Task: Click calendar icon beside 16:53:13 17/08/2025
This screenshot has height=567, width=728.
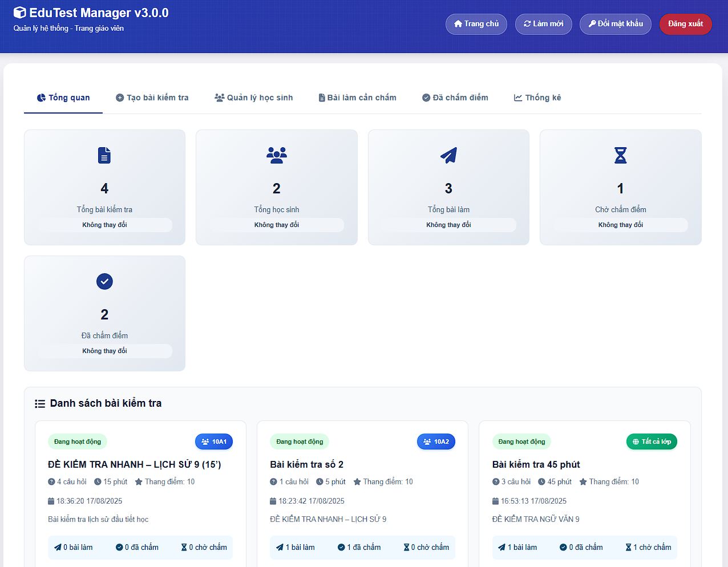Action: 495,501
